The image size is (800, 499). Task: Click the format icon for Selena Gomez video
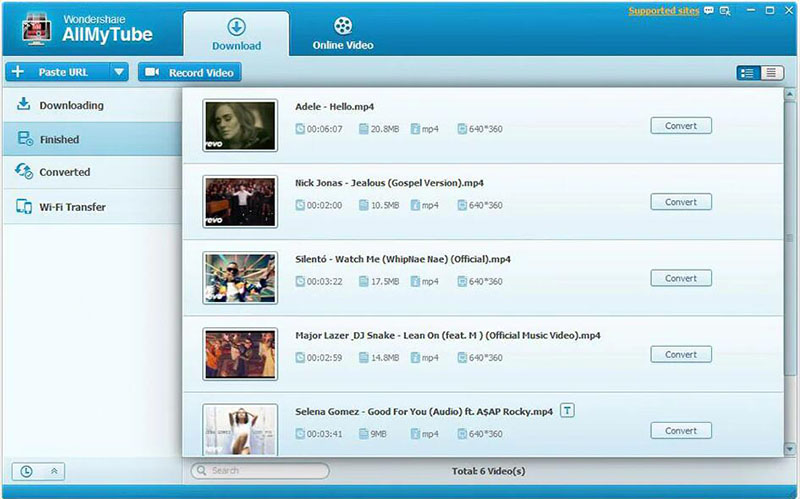click(415, 434)
